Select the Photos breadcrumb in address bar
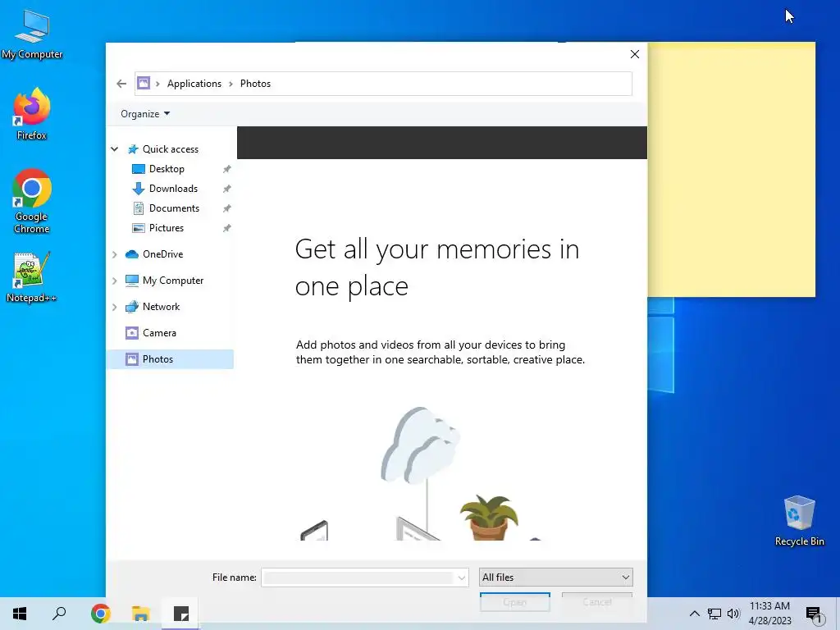Screen dimensions: 840x630 click(x=256, y=84)
